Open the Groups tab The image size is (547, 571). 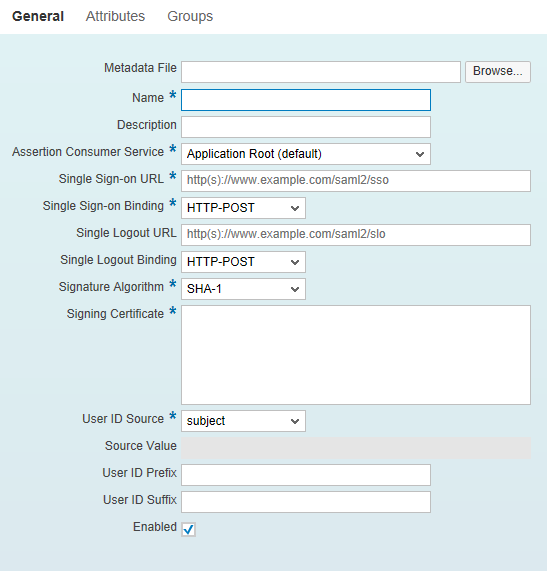[x=190, y=16]
